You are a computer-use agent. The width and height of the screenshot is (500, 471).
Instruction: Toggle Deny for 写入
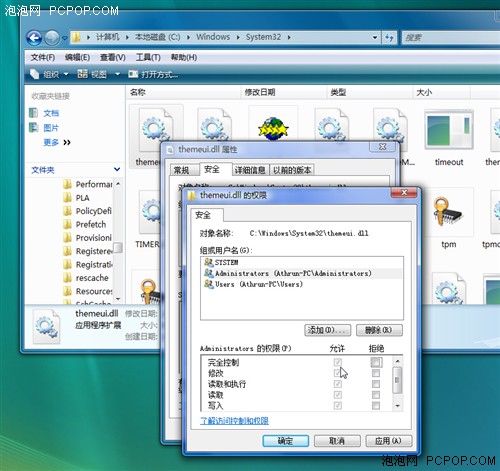(x=376, y=406)
